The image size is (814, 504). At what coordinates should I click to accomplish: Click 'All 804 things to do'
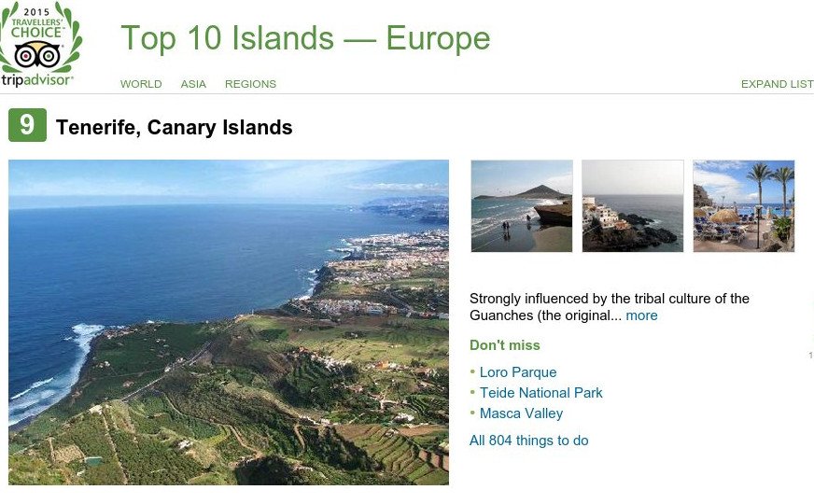[529, 441]
